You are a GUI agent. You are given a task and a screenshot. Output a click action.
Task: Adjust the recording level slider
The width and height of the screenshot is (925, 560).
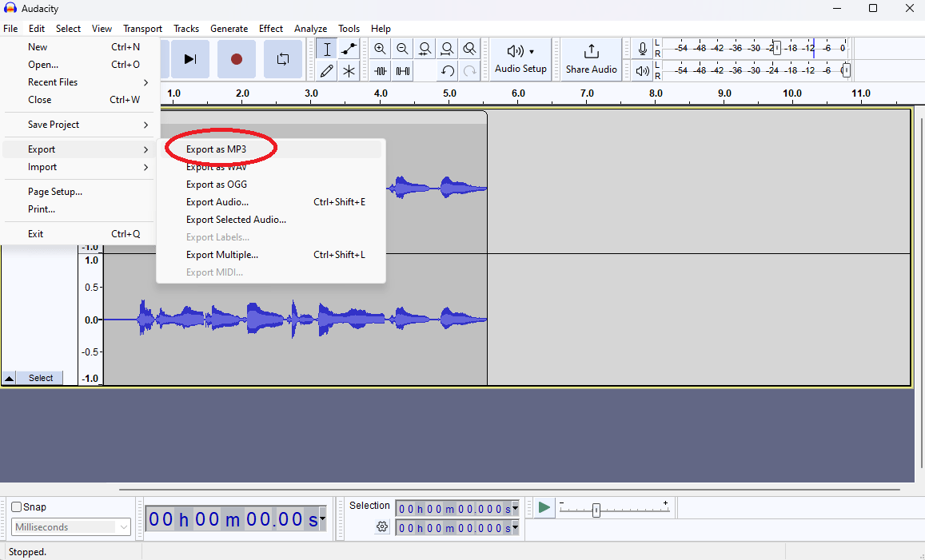(x=776, y=49)
